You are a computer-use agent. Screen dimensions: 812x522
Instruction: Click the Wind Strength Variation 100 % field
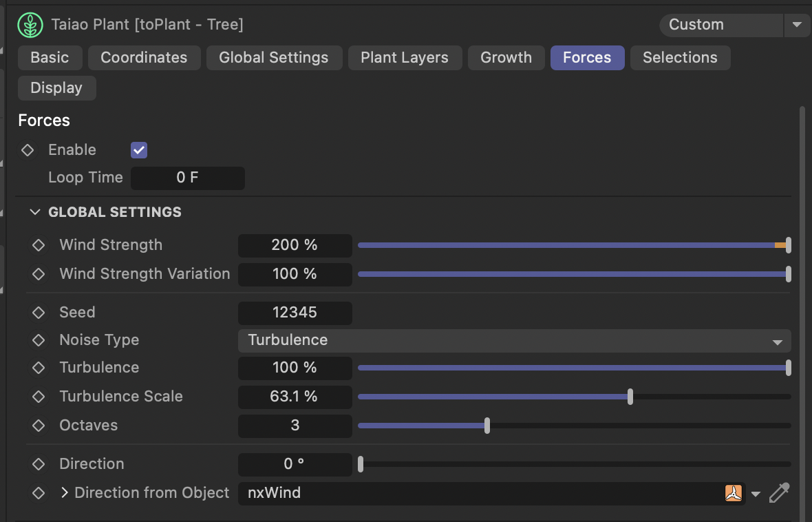click(x=295, y=274)
